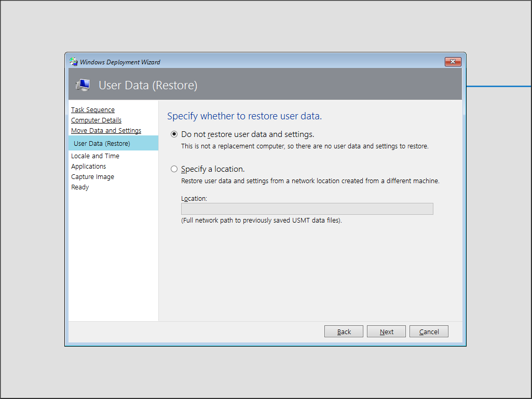Click the computer icon in the header banner
The height and width of the screenshot is (399, 532).
pyautogui.click(x=83, y=85)
